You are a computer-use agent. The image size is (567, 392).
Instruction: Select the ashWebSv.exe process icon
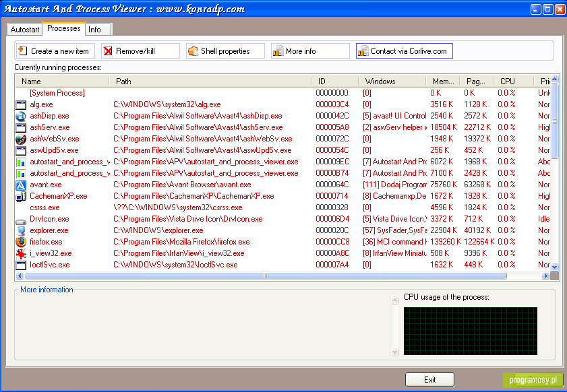(x=21, y=139)
